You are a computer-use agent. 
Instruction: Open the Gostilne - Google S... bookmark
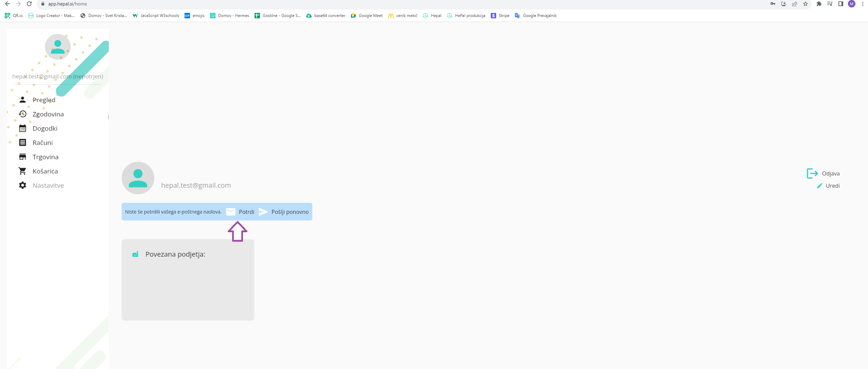point(278,16)
